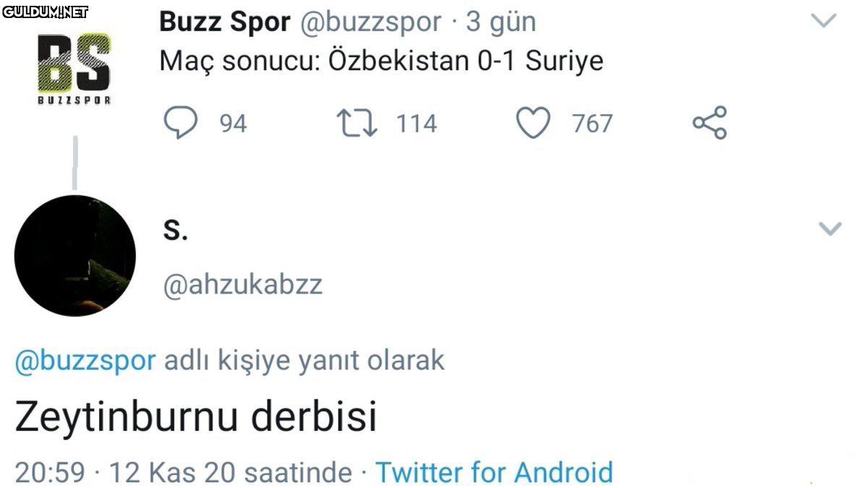
Task: Share the Buzz Spor tweet
Action: point(710,123)
